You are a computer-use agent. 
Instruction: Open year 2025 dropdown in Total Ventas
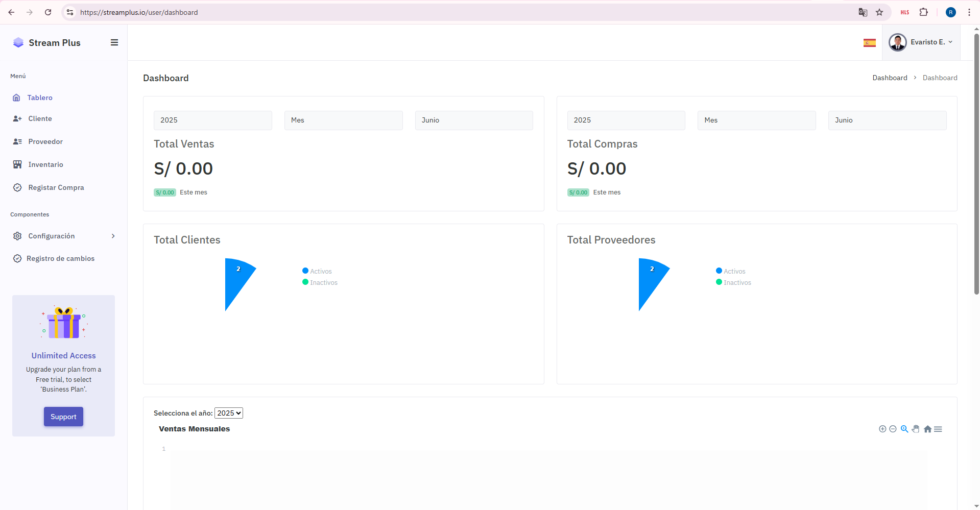pos(213,120)
